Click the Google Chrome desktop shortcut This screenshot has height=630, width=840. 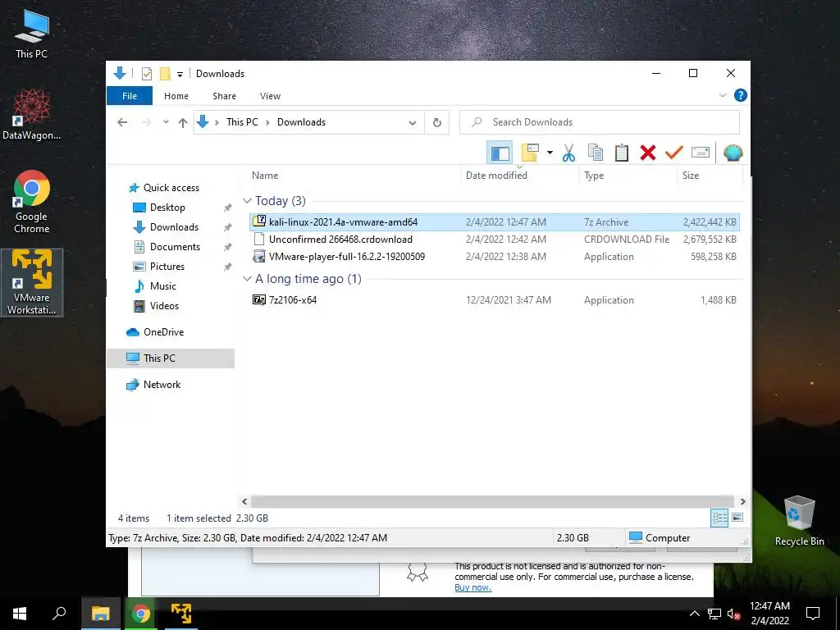(x=32, y=202)
